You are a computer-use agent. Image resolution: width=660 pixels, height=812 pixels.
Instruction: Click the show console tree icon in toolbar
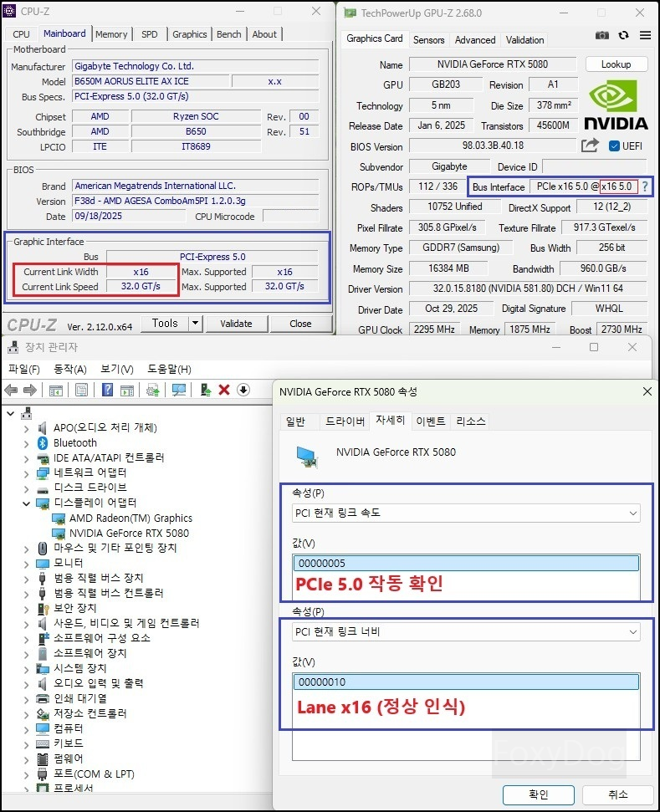[56, 391]
